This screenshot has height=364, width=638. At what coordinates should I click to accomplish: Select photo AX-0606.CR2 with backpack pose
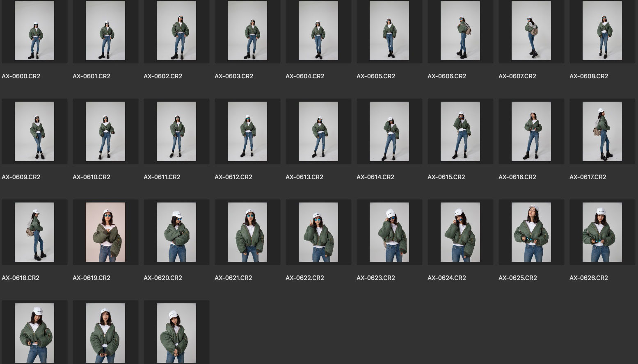coord(460,31)
